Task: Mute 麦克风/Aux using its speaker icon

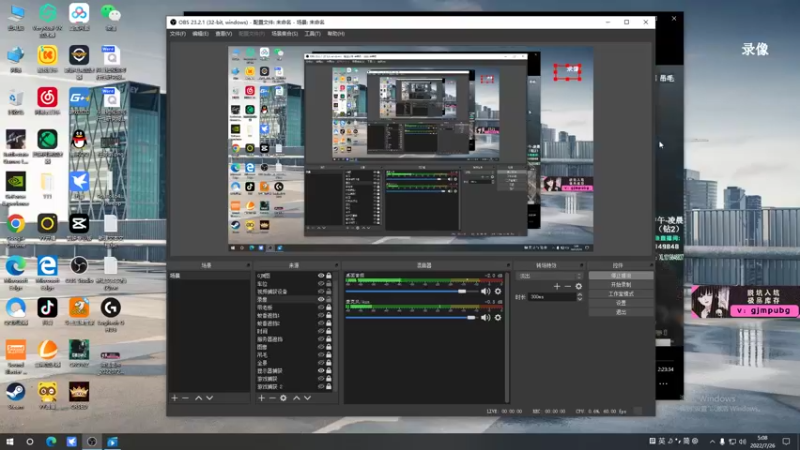Action: pos(485,317)
